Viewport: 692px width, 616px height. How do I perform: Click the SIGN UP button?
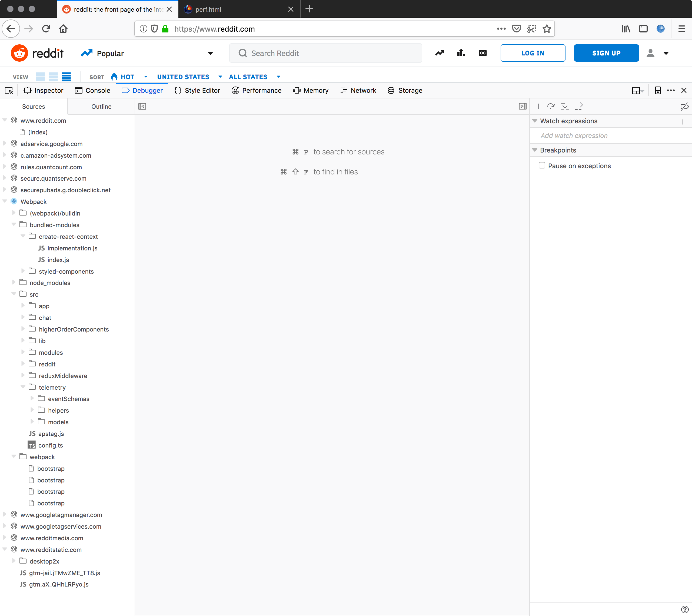click(x=606, y=53)
